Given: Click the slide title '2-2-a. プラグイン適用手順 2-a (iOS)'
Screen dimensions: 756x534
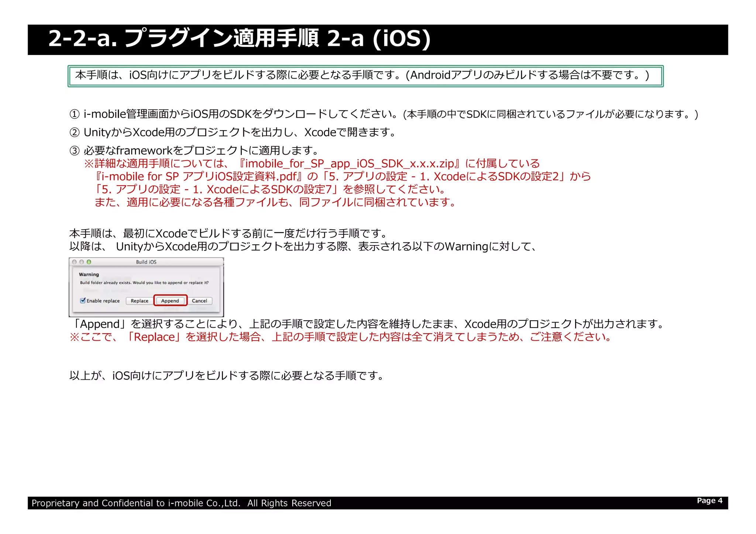Looking at the screenshot, I should (x=240, y=38).
